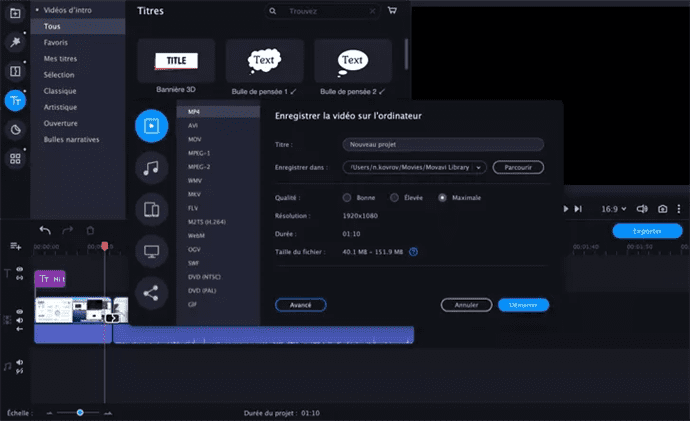Select Bonne quality option
The width and height of the screenshot is (690, 421).
coord(347,198)
